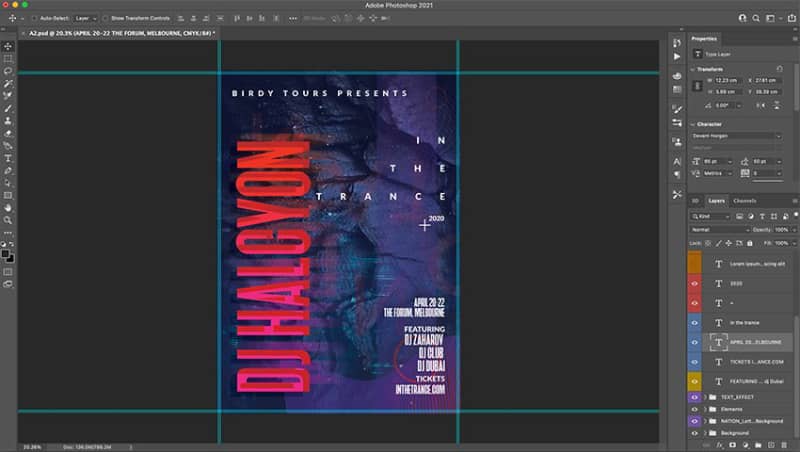This screenshot has width=800, height=452.
Task: Toggle visibility of the 2020 text layer
Action: [x=694, y=283]
